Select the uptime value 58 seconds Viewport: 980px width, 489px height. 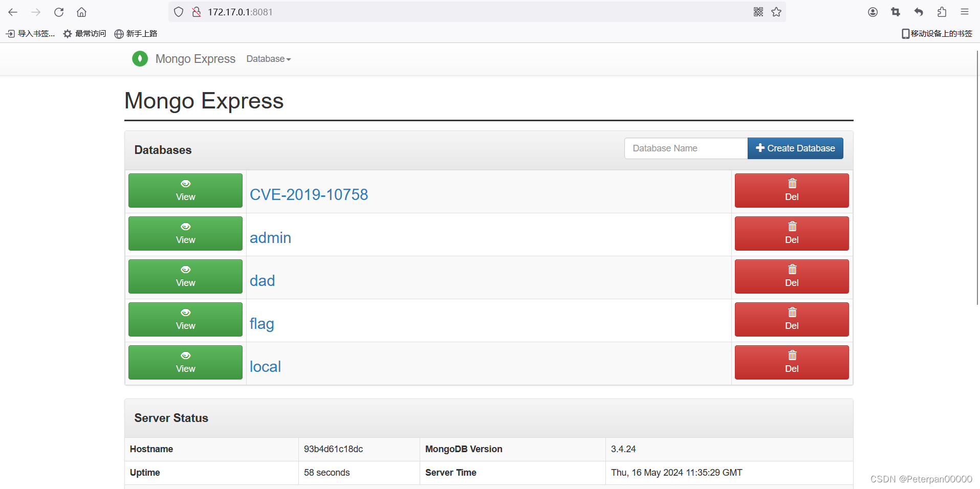[x=327, y=473]
